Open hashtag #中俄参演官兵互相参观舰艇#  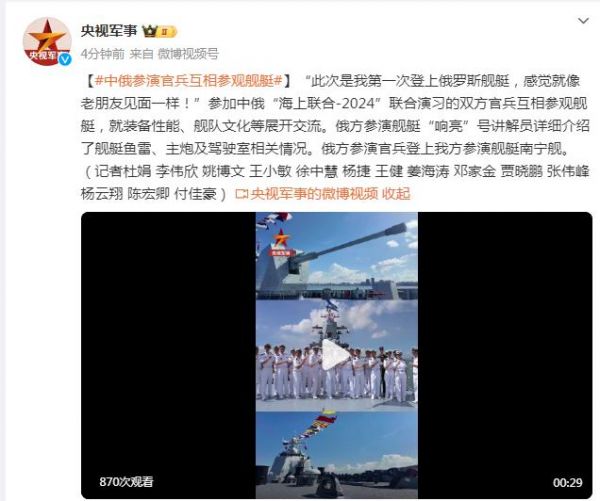coord(188,81)
